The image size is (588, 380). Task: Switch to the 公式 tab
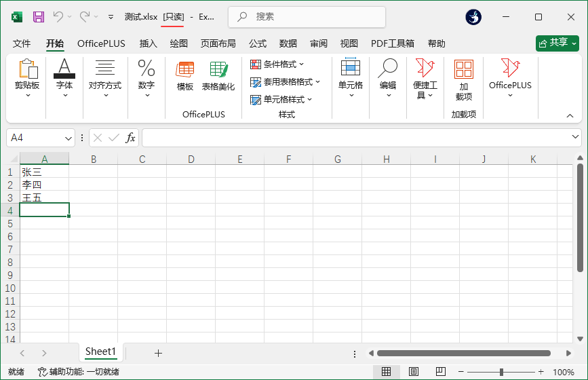(258, 43)
